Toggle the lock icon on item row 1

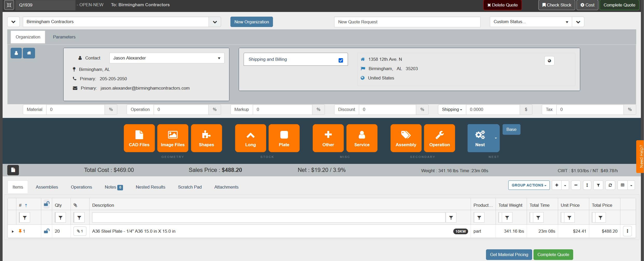pyautogui.click(x=47, y=231)
